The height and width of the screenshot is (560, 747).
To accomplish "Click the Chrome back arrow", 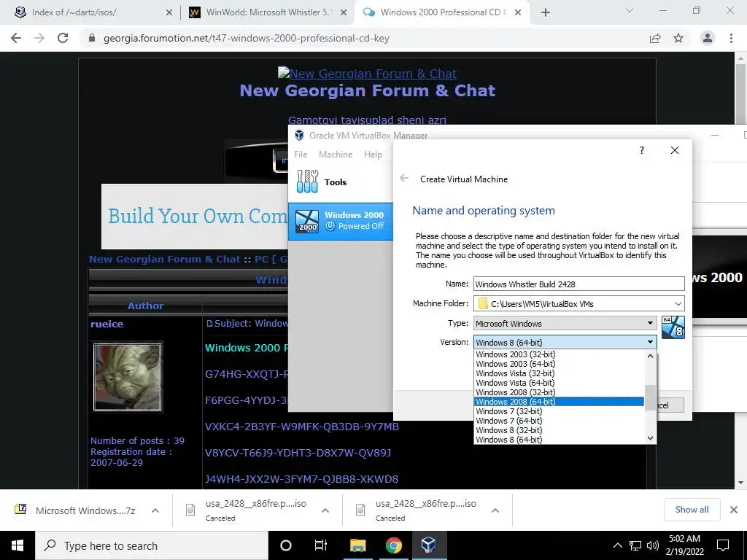I will [16, 38].
